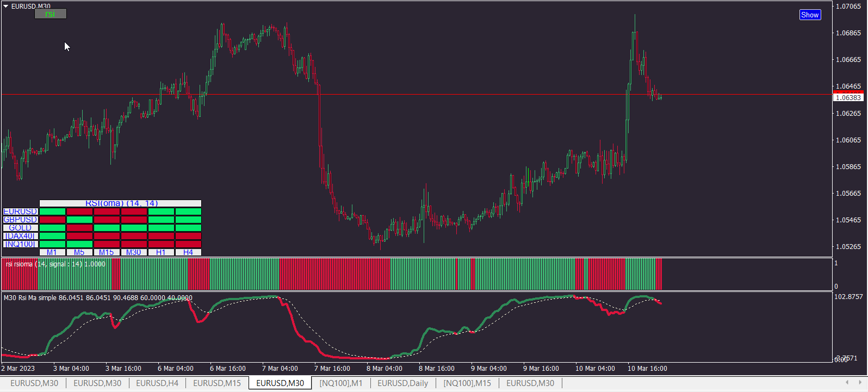868x392 pixels.
Task: Click the green GOLD M15 signal cell
Action: pos(107,228)
